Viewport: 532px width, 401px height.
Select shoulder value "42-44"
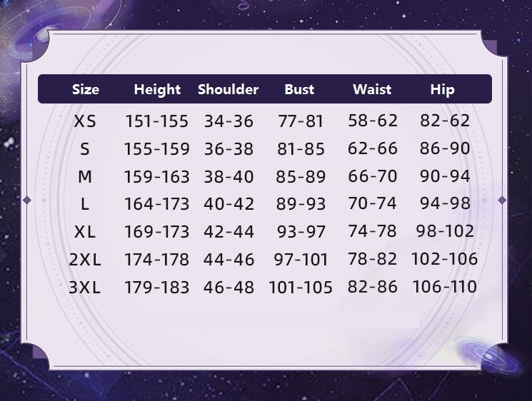click(229, 232)
